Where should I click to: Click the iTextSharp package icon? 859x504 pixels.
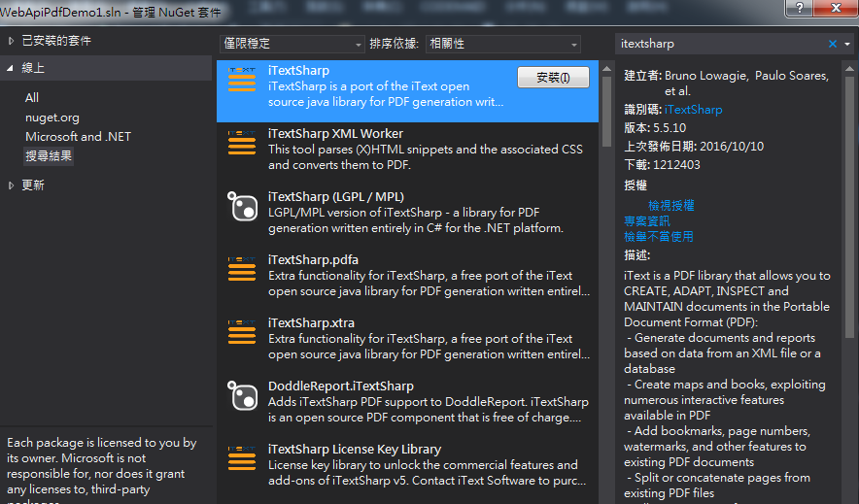pyautogui.click(x=242, y=80)
